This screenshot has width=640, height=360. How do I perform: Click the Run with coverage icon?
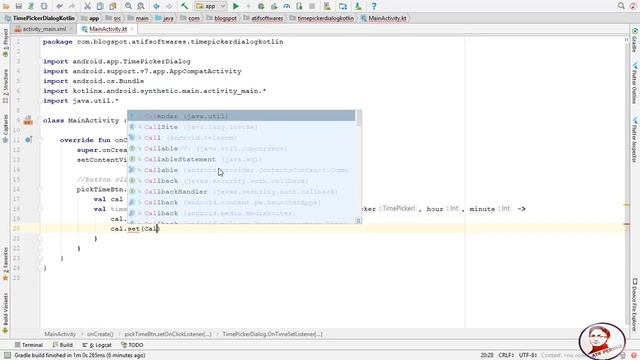tap(274, 6)
